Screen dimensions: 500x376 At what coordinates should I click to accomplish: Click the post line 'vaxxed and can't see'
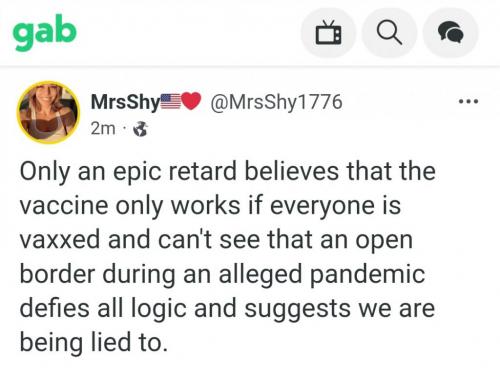pyautogui.click(x=216, y=241)
